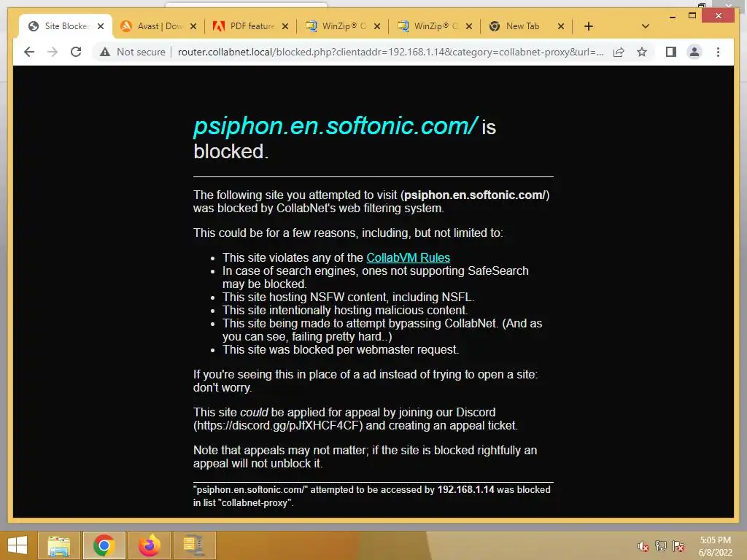Screen dimensions: 747x560
Task: Click the Discord invite URL text
Action: click(278, 425)
